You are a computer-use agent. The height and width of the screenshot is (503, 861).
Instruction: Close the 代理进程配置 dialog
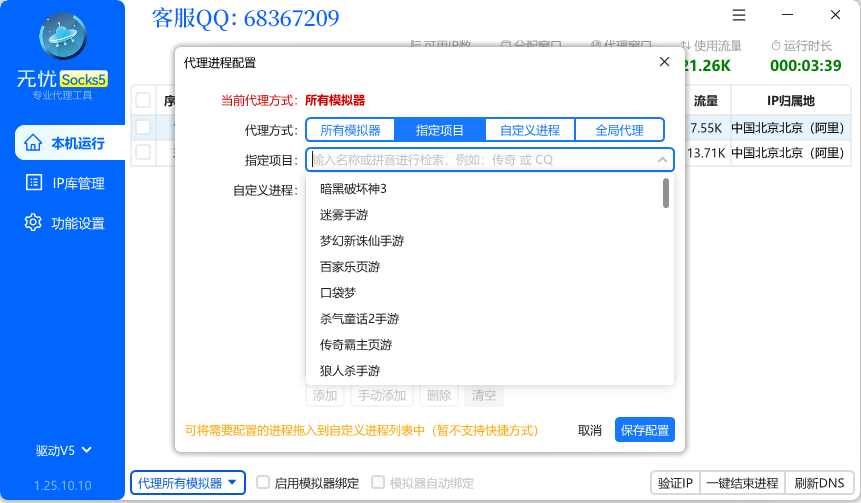(x=664, y=62)
